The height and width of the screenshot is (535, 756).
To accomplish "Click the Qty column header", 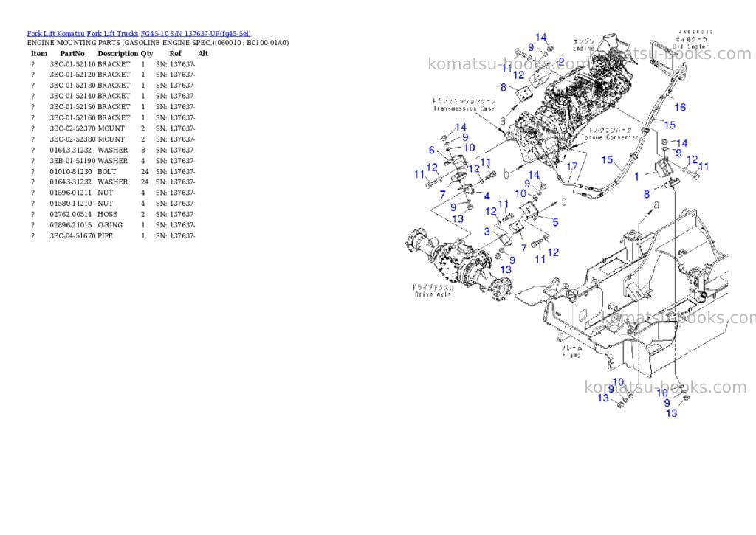I will [147, 53].
